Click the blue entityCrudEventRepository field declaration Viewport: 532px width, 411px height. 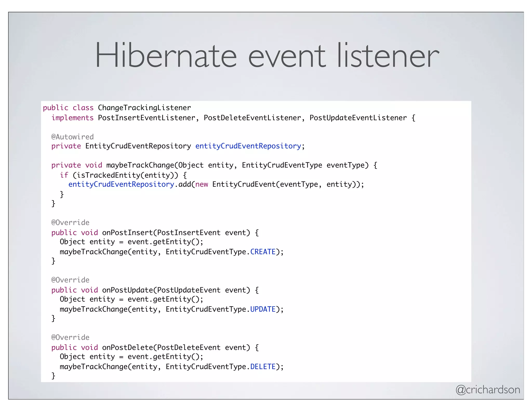tap(248, 146)
